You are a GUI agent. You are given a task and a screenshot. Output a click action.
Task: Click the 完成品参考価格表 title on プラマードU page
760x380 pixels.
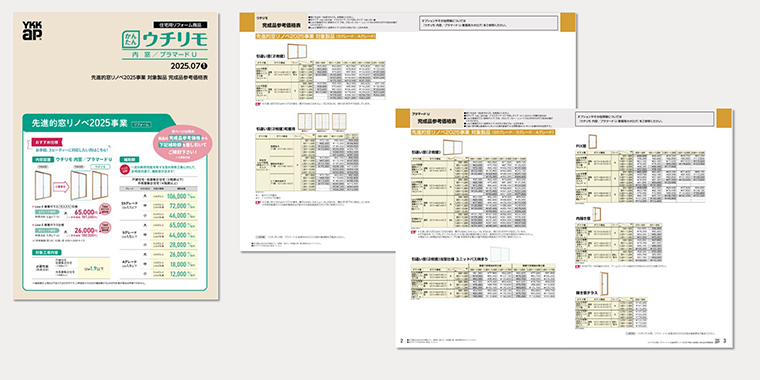[436, 121]
